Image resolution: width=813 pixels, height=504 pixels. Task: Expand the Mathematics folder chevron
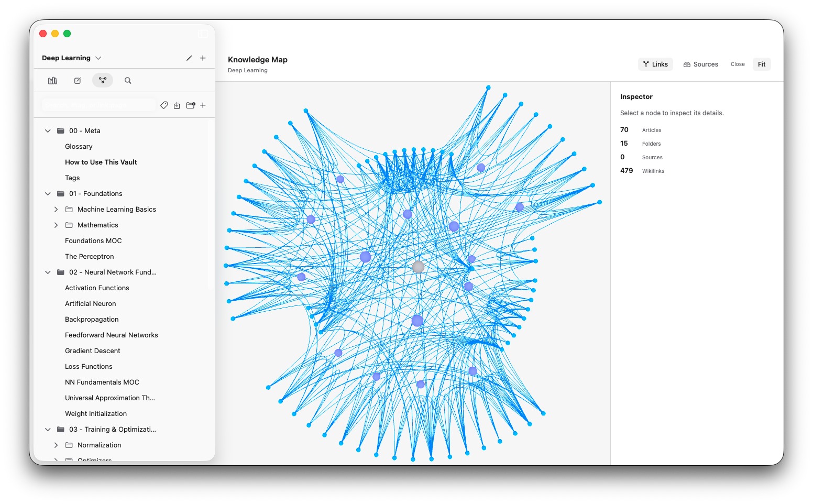pos(56,225)
